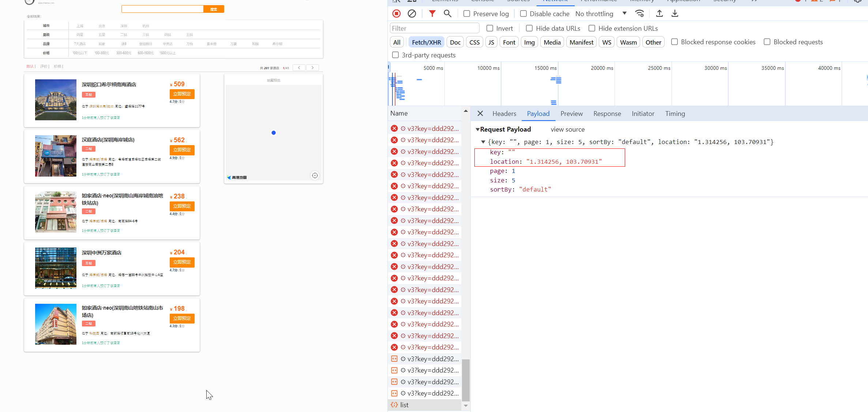Image resolution: width=868 pixels, height=412 pixels.
Task: Collapse the payload object tree arrow
Action: (x=483, y=142)
